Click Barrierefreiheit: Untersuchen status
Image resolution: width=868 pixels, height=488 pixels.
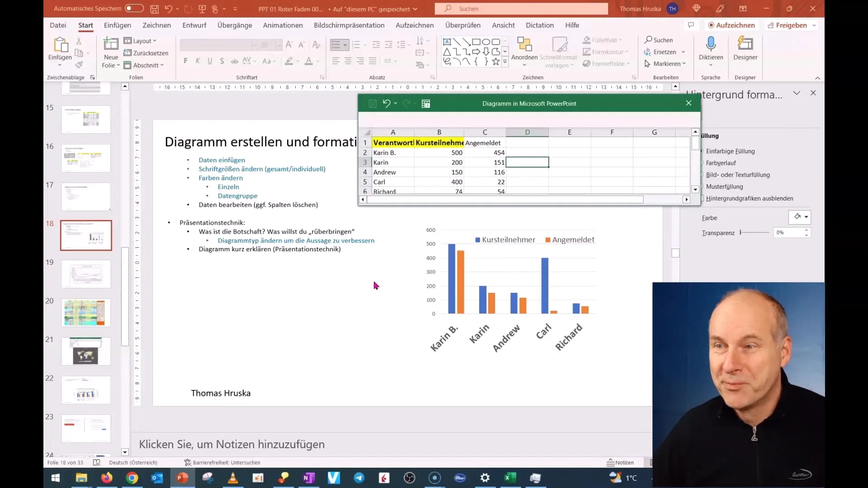pyautogui.click(x=222, y=462)
